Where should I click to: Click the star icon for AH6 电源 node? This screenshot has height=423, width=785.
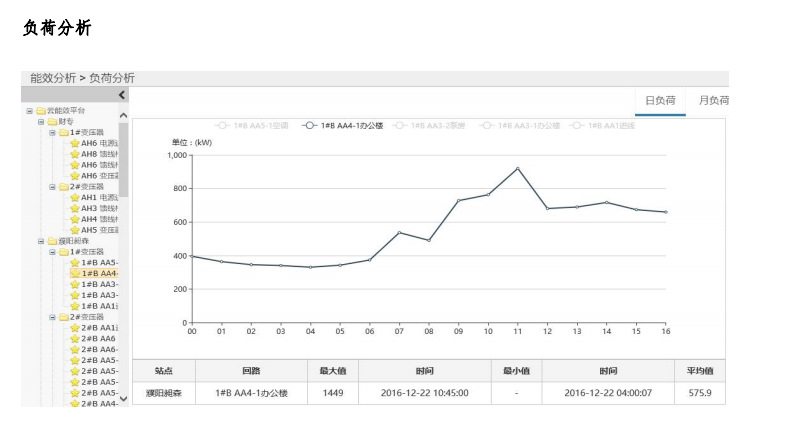74,143
